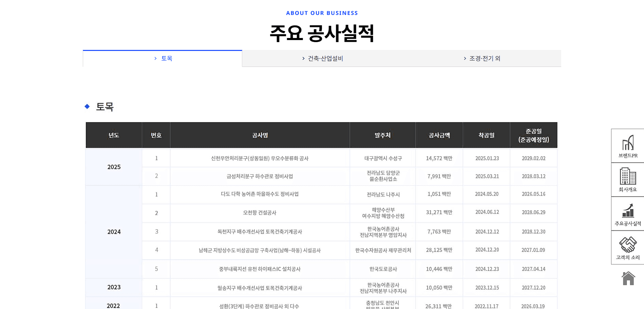Select the currently active 토목 tab
Viewport: 644px width, 309px height.
[x=166, y=58]
